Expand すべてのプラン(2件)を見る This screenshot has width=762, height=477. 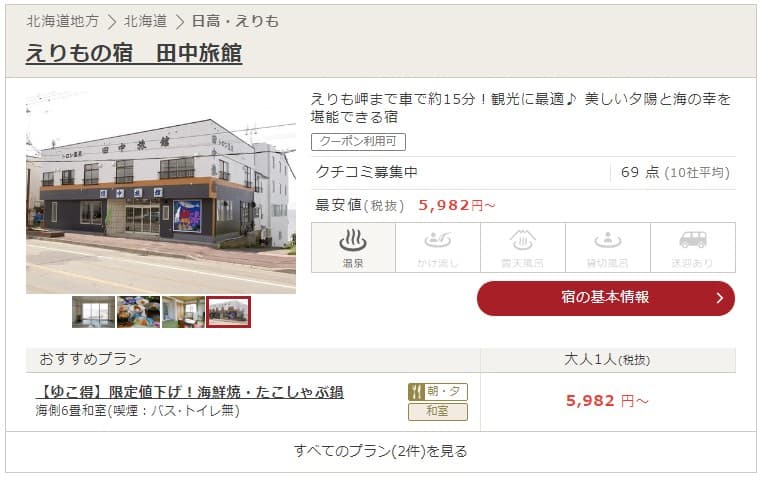[x=381, y=451]
